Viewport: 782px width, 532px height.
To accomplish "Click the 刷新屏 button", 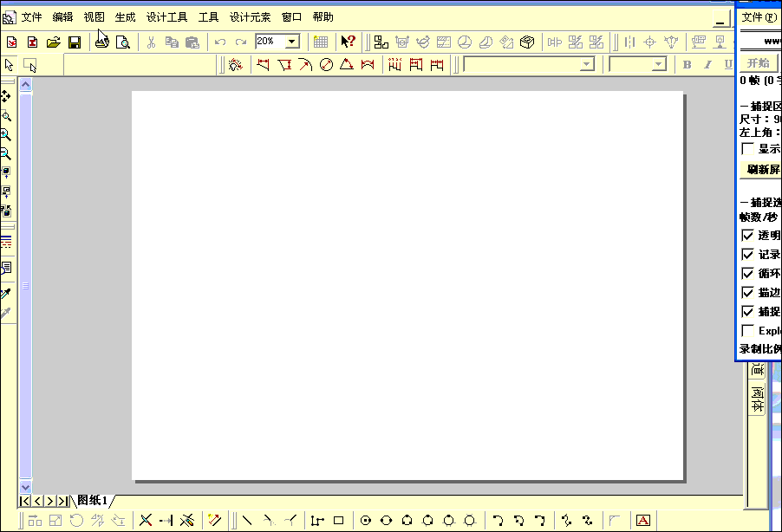I will tap(761, 170).
